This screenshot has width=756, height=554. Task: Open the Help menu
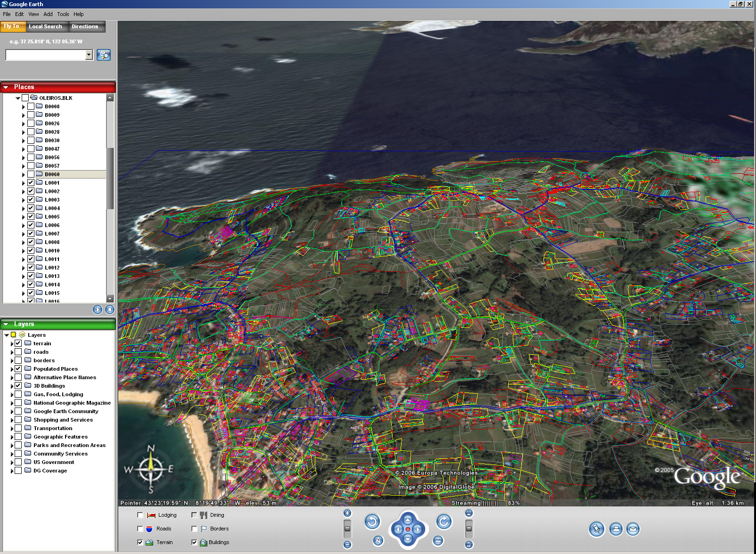(x=79, y=14)
